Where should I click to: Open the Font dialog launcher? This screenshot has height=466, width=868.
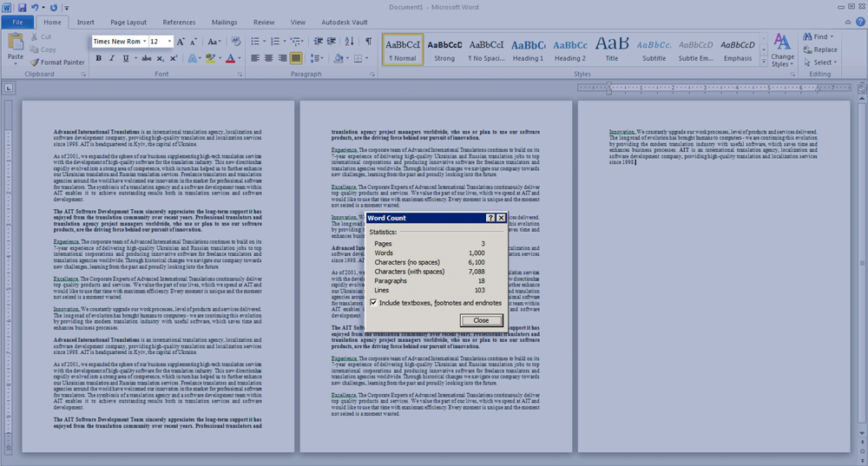click(x=240, y=74)
